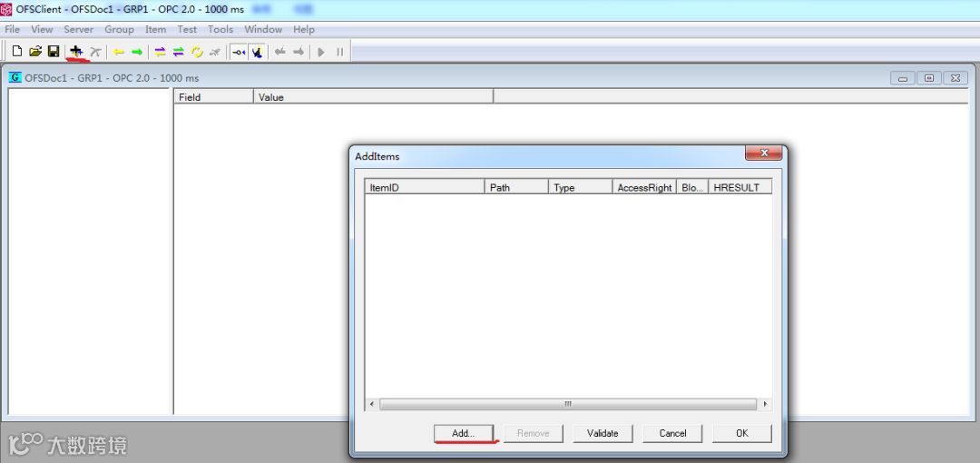
Task: Open the Help menu
Action: point(304,29)
